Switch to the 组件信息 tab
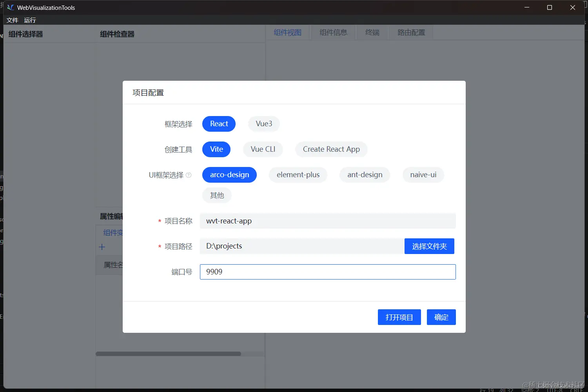 pos(333,33)
